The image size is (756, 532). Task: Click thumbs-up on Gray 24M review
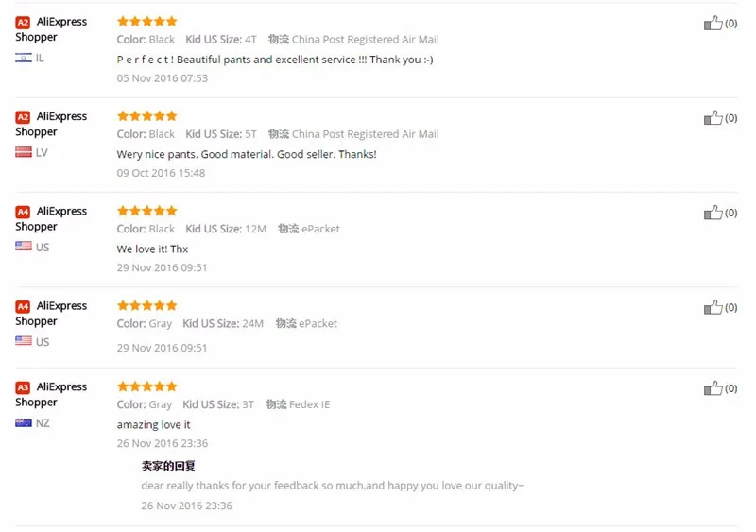click(713, 307)
